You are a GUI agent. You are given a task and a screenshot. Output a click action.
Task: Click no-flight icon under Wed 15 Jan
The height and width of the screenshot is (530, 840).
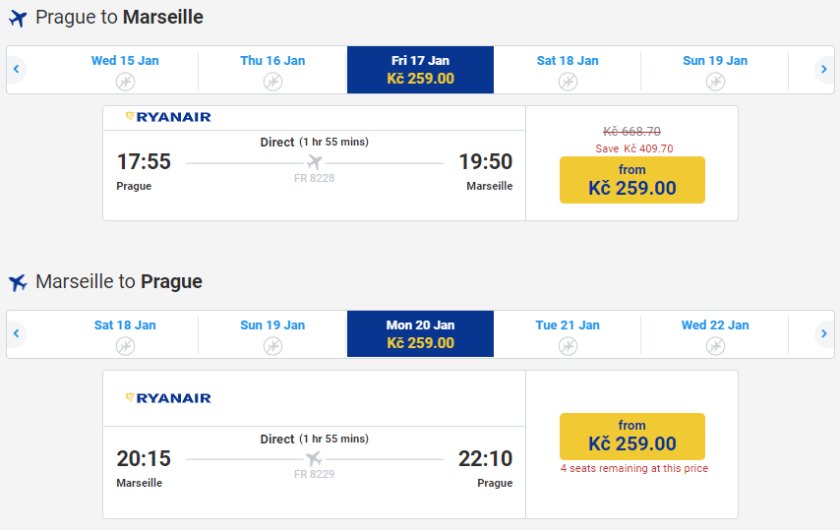[125, 81]
